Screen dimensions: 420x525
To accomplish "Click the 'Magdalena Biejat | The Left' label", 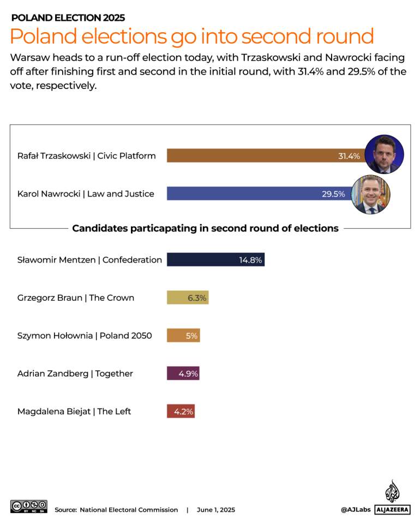I will (x=74, y=411).
